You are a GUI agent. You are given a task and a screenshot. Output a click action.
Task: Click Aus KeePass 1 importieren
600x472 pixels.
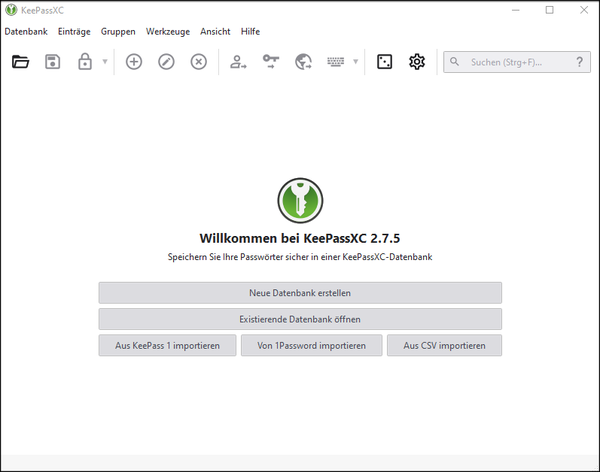[x=168, y=346]
